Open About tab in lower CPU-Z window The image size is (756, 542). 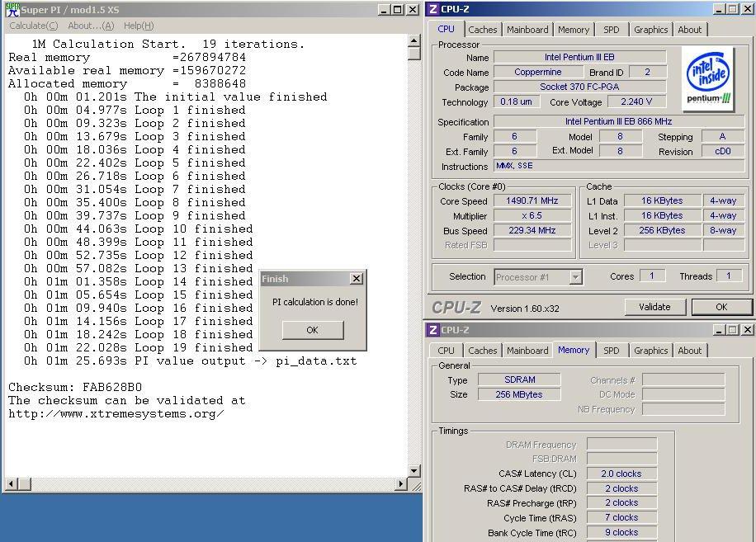click(689, 351)
